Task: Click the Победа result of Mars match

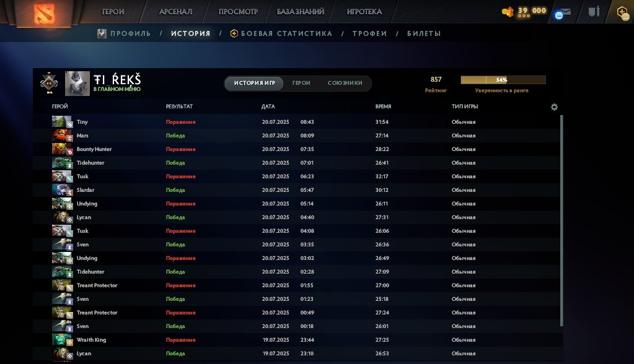Action: [175, 136]
